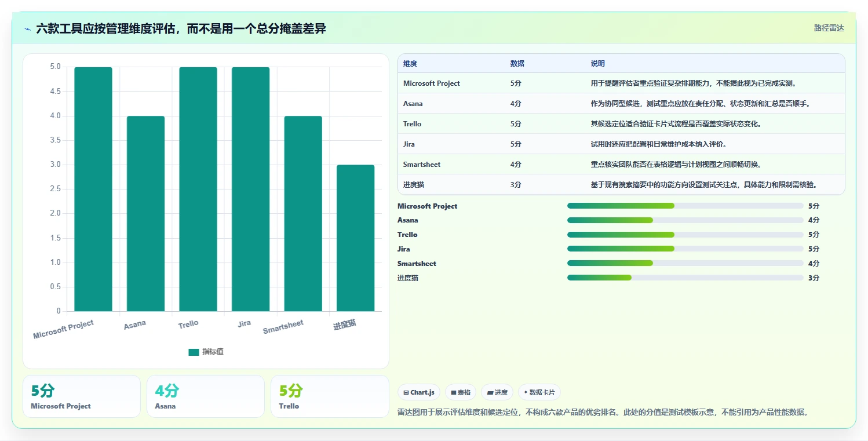
Task: Click the 数据 column header
Action: [x=517, y=64]
